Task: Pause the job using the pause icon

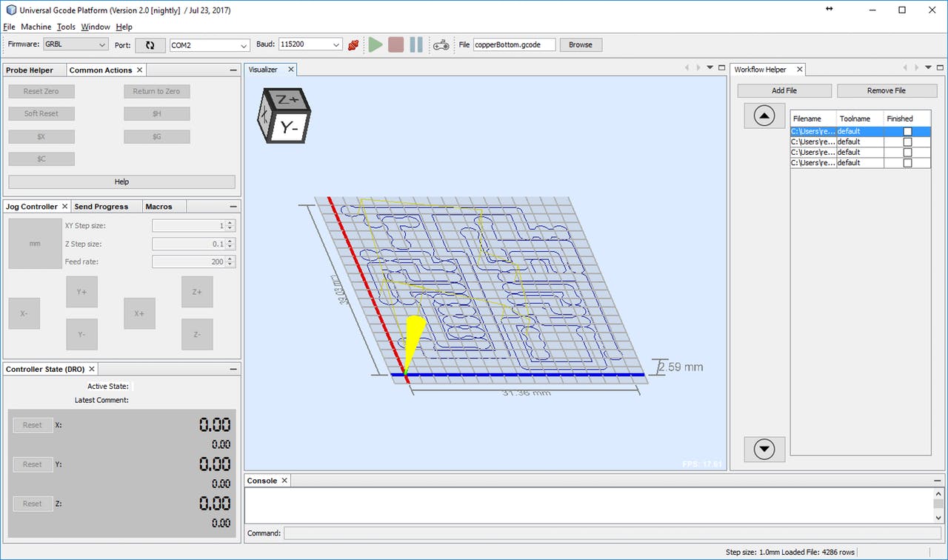Action: (415, 44)
